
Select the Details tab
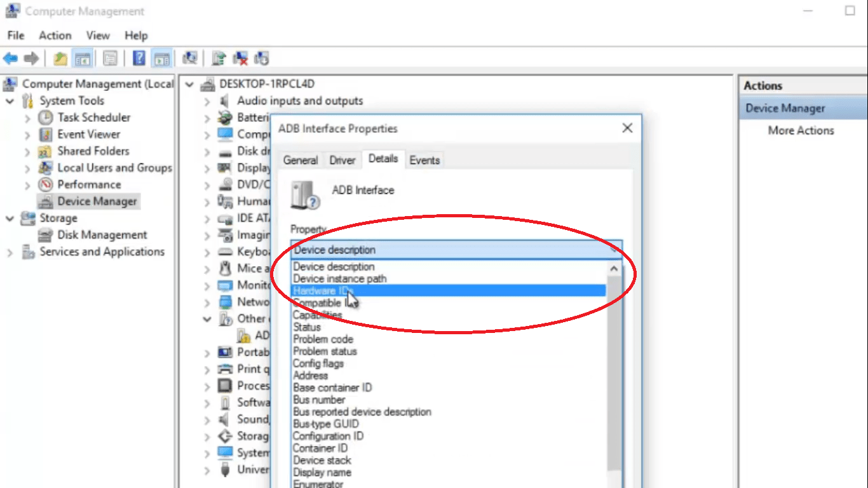tap(383, 159)
